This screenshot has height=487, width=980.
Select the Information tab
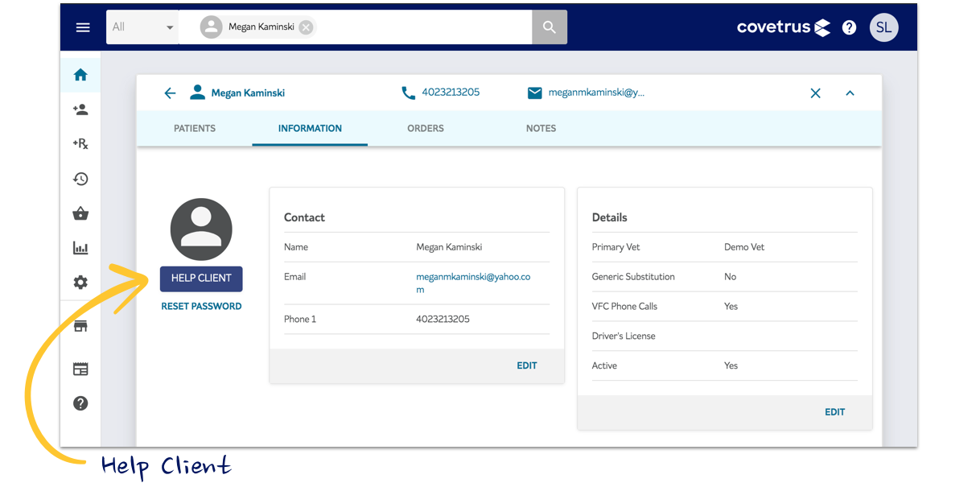[x=310, y=129]
